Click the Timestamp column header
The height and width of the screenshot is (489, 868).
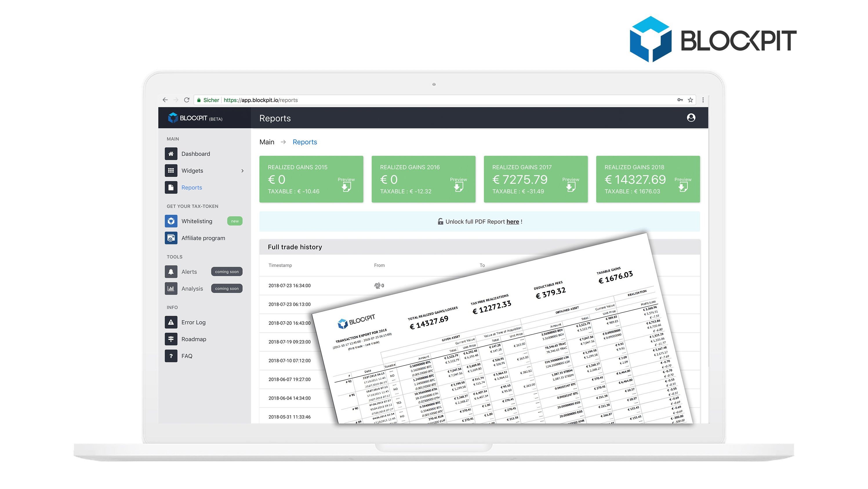click(x=280, y=266)
